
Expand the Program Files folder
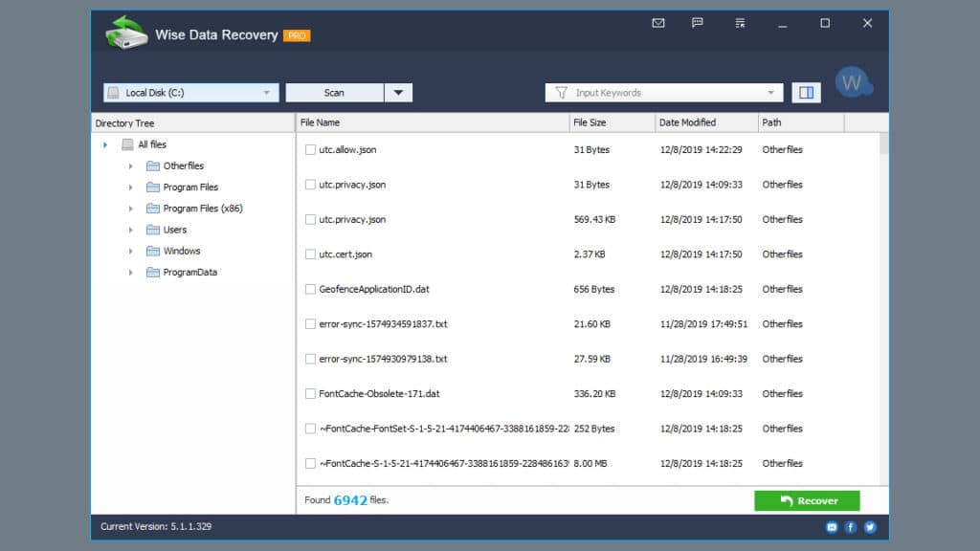tap(131, 187)
